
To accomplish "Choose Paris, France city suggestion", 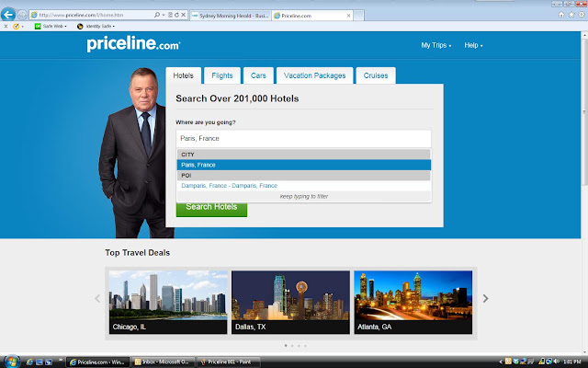I will pyautogui.click(x=304, y=165).
